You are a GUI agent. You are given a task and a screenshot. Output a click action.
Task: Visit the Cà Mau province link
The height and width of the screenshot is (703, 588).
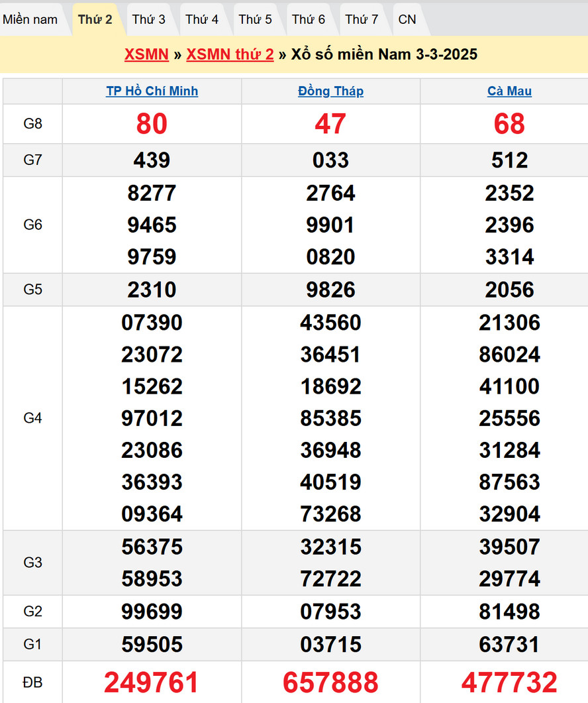[x=509, y=91]
